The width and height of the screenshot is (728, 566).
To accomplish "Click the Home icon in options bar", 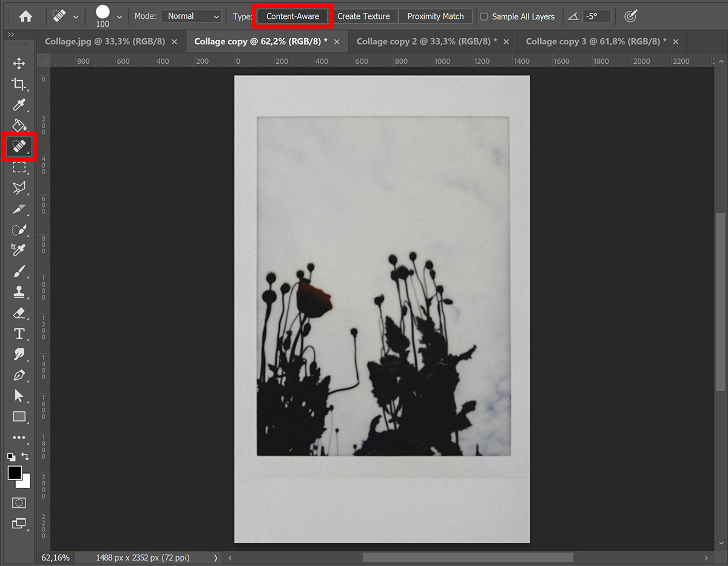I will (25, 16).
